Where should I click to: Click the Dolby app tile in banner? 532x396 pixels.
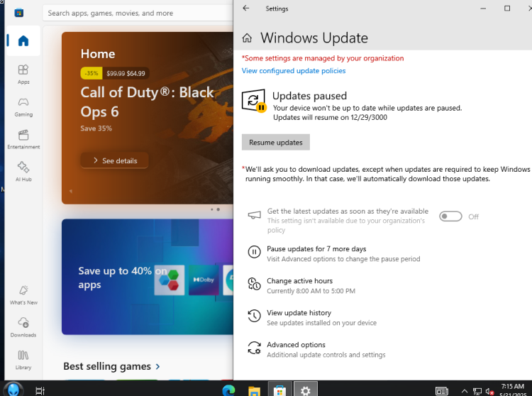coord(204,280)
